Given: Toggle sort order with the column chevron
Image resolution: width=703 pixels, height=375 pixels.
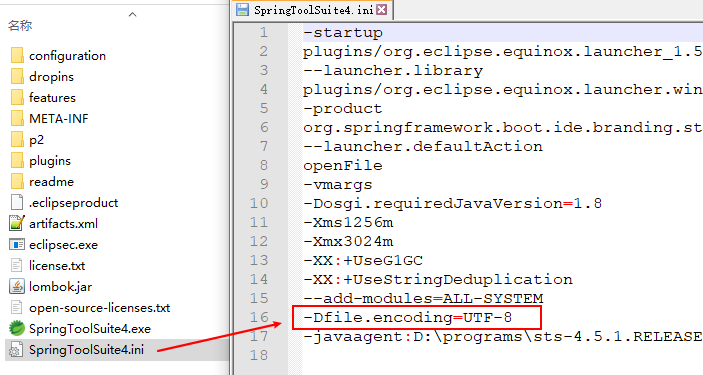Looking at the screenshot, I should (132, 14).
